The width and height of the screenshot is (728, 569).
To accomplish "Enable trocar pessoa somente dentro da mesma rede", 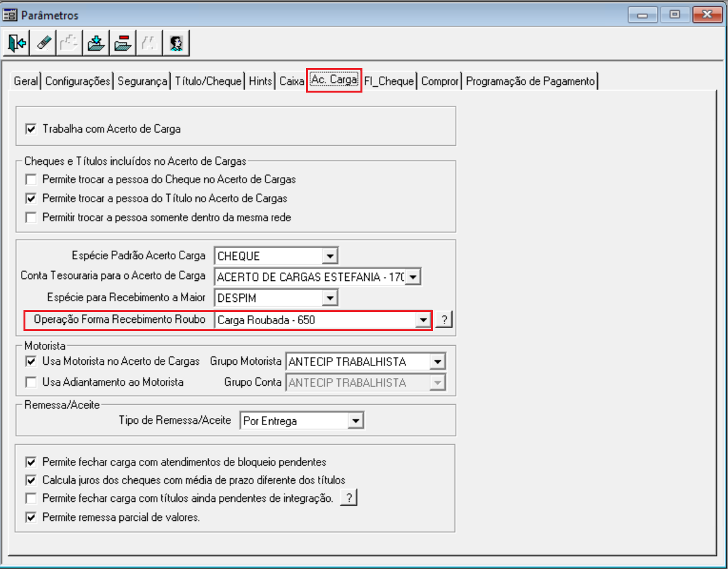I will [31, 217].
